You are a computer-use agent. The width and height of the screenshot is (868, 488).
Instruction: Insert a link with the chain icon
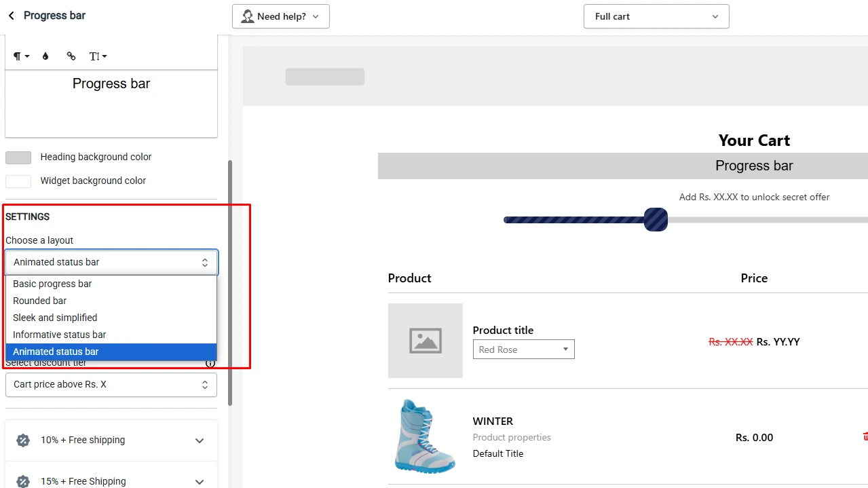(71, 56)
